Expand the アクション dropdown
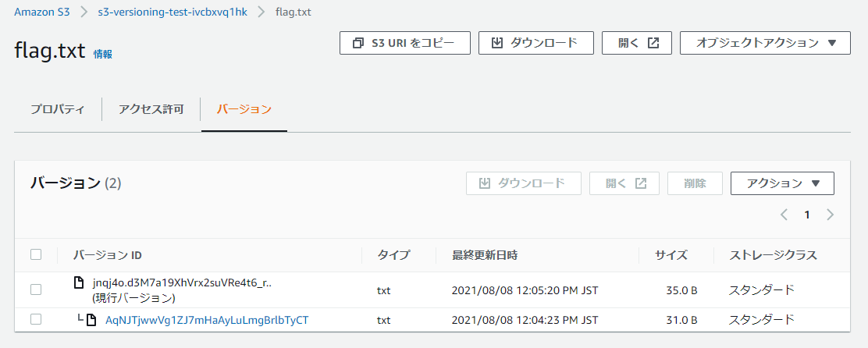Viewport: 868px width, 348px height. pos(782,183)
